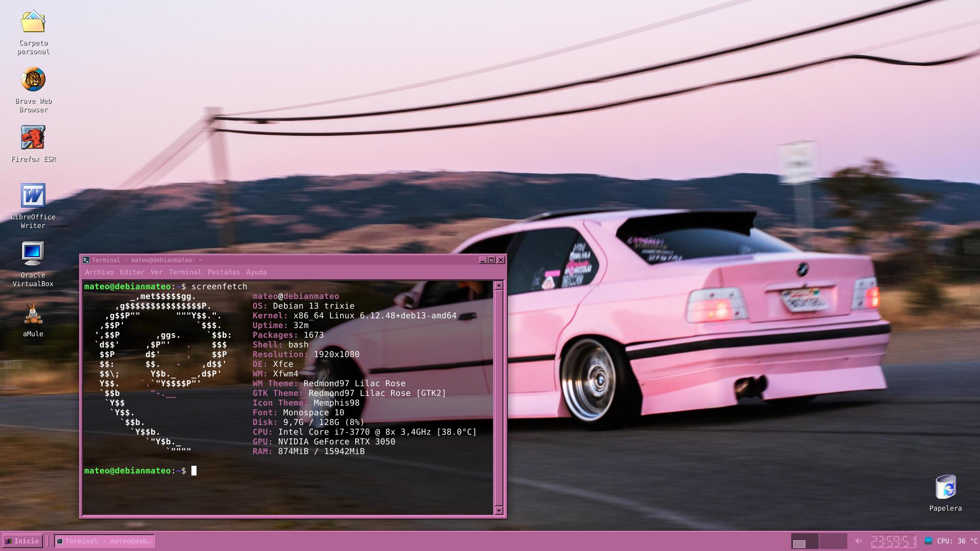Viewport: 980px width, 551px height.
Task: Click the digital clock in the panel
Action: point(893,541)
